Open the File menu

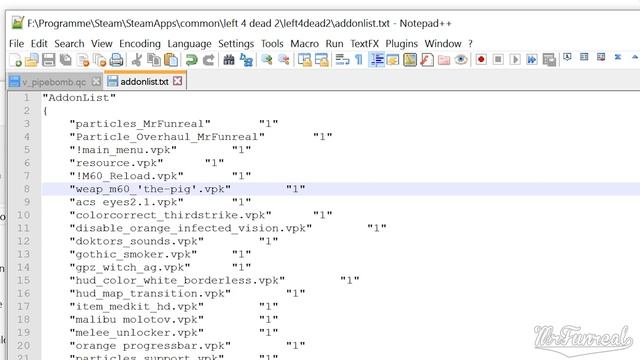[16, 44]
